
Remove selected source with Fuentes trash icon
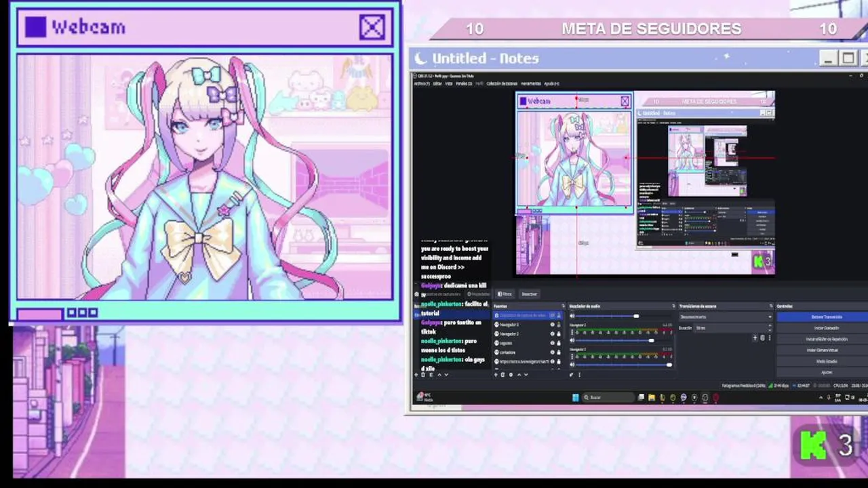[502, 375]
